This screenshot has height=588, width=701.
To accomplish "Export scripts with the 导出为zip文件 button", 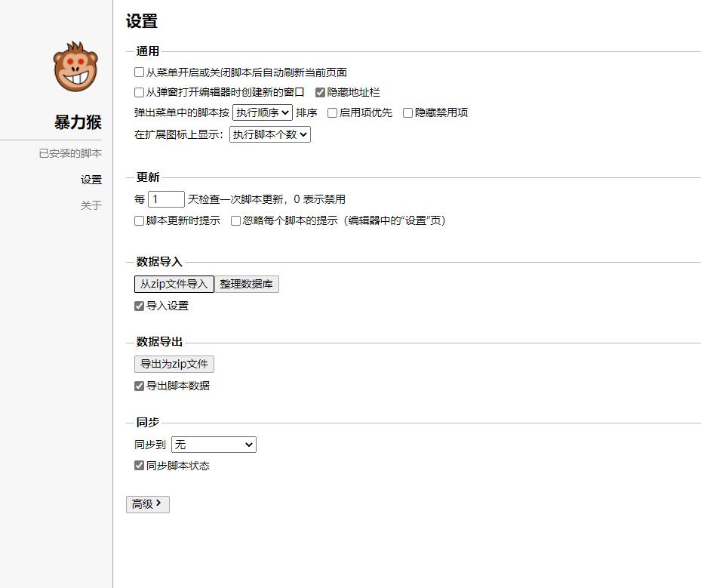I will (174, 364).
